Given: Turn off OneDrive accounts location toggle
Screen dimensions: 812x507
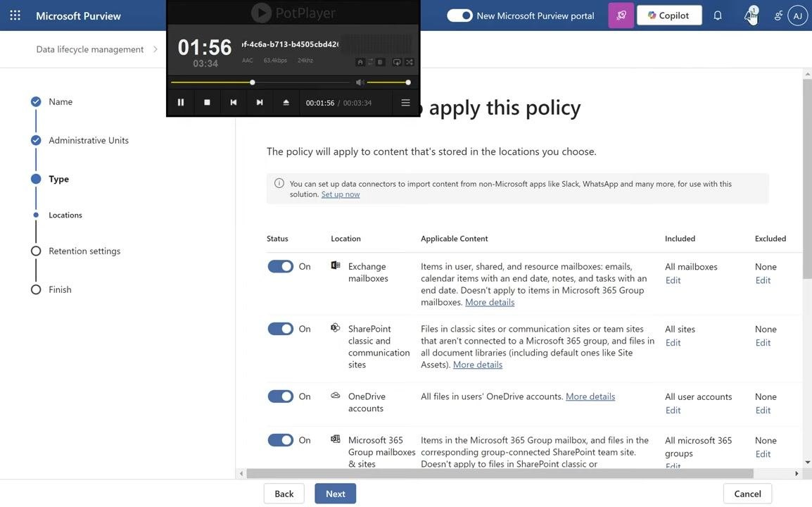Looking at the screenshot, I should (x=280, y=396).
